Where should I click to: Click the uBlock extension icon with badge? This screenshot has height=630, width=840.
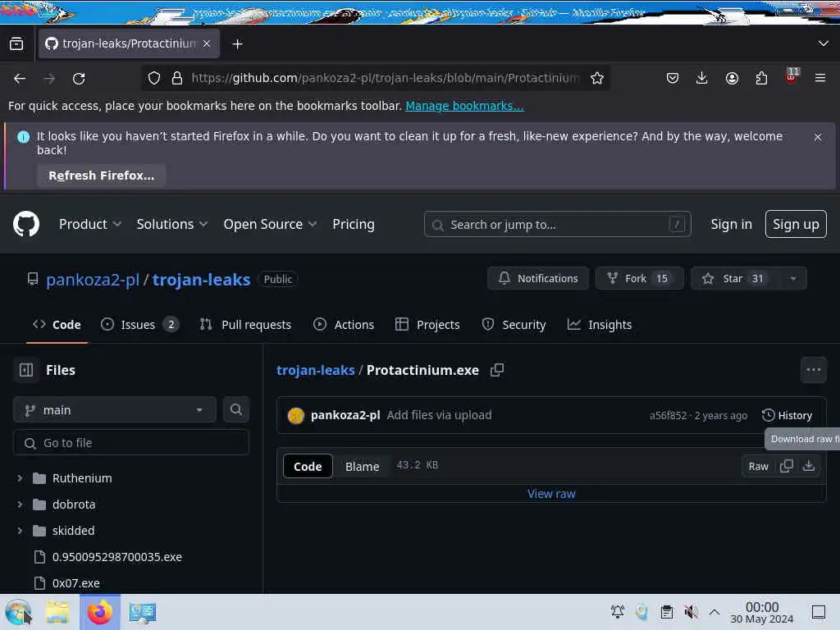point(792,76)
